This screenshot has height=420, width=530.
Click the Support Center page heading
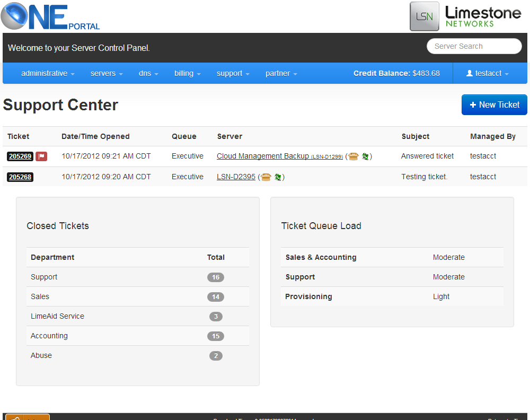point(60,105)
